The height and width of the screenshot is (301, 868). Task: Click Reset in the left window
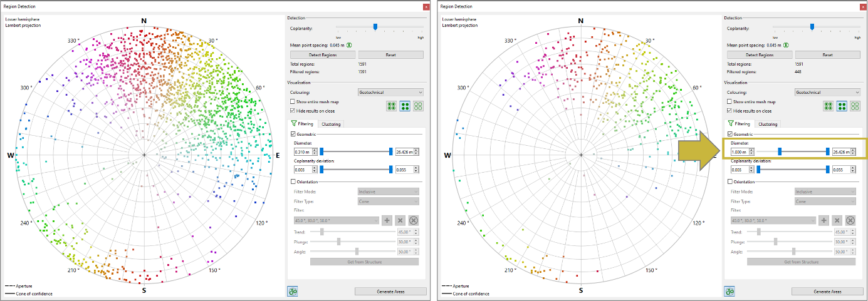pos(390,55)
